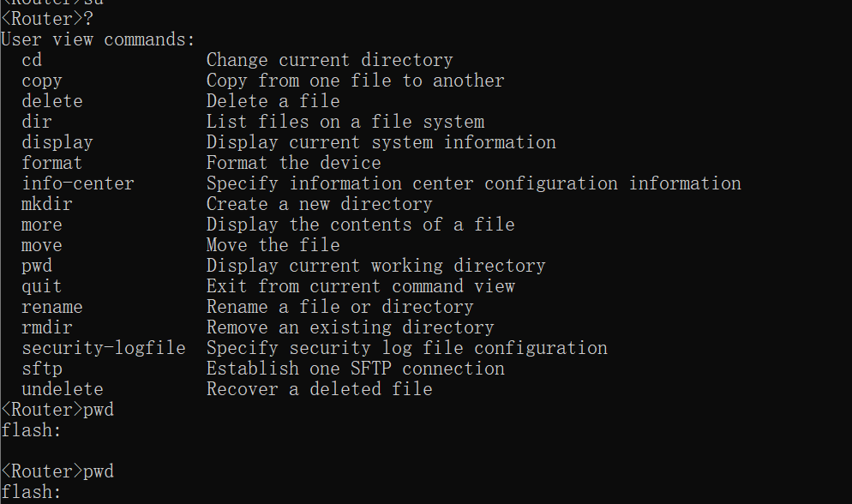This screenshot has width=852, height=504.
Task: Click the 'sftp' command entry
Action: tap(42, 369)
